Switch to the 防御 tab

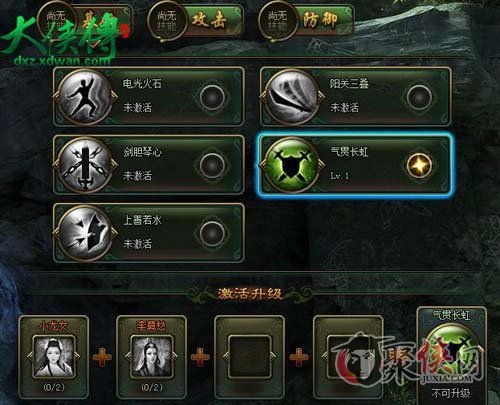pyautogui.click(x=320, y=21)
